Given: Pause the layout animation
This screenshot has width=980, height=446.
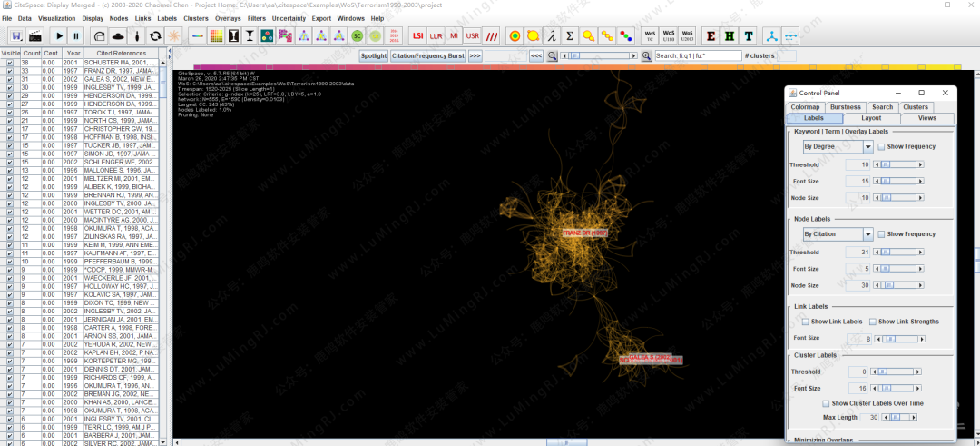Looking at the screenshot, I should [76, 35].
